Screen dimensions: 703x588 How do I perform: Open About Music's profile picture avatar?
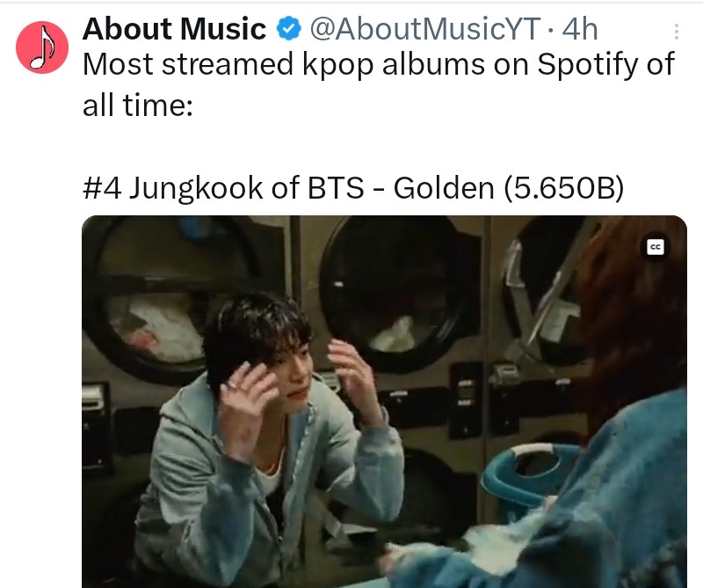pyautogui.click(x=42, y=47)
